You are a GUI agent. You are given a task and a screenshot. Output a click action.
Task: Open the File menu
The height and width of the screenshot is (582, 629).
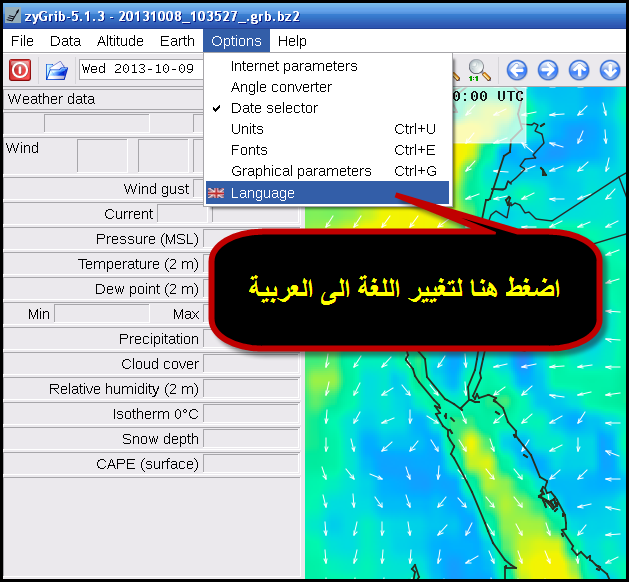point(22,41)
